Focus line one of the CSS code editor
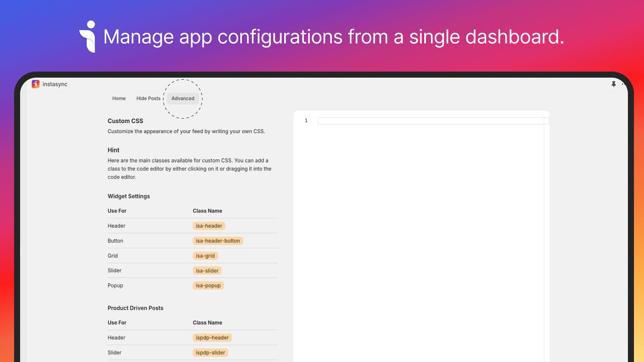 (x=431, y=121)
